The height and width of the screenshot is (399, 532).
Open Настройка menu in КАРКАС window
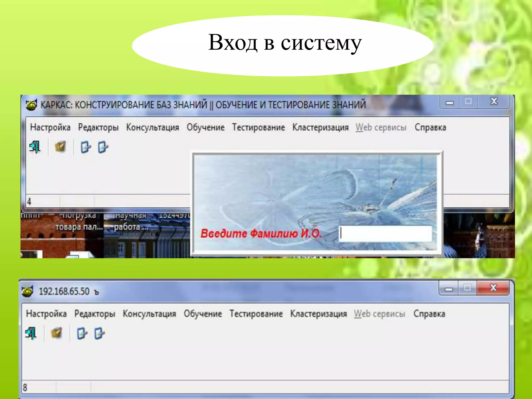tap(50, 127)
